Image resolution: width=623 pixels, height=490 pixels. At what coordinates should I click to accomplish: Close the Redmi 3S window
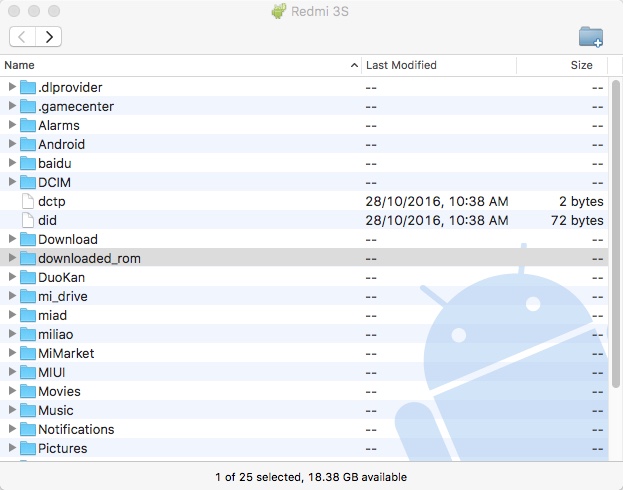click(x=13, y=11)
